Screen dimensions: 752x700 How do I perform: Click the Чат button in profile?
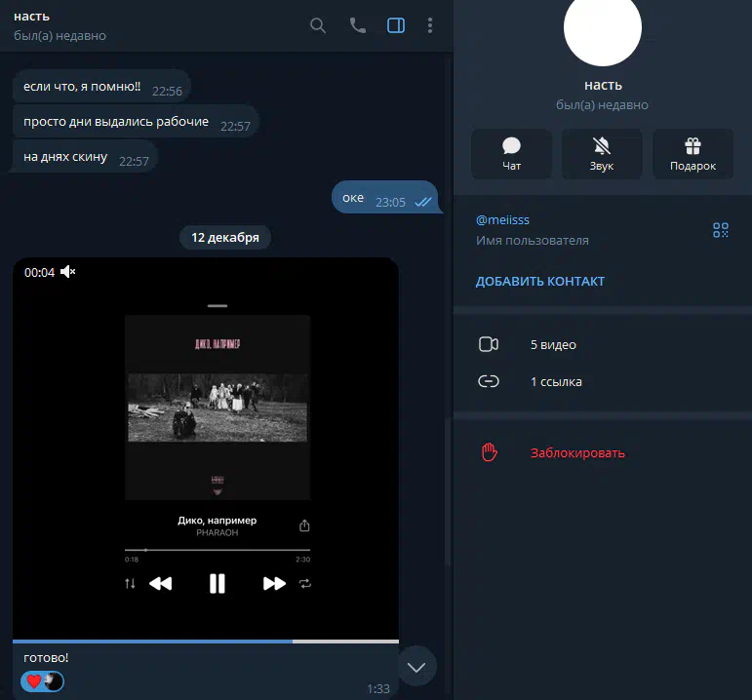pos(511,154)
